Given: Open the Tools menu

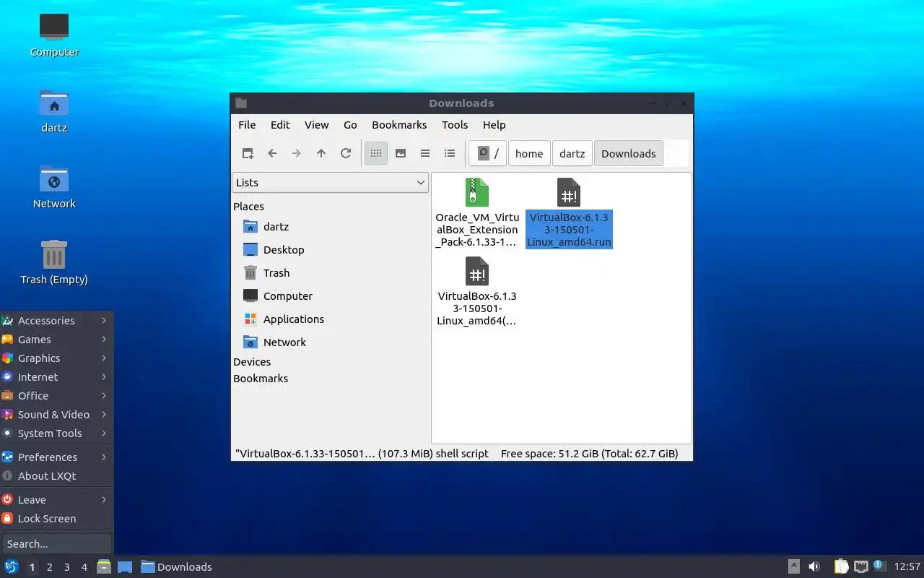Looking at the screenshot, I should tap(455, 125).
